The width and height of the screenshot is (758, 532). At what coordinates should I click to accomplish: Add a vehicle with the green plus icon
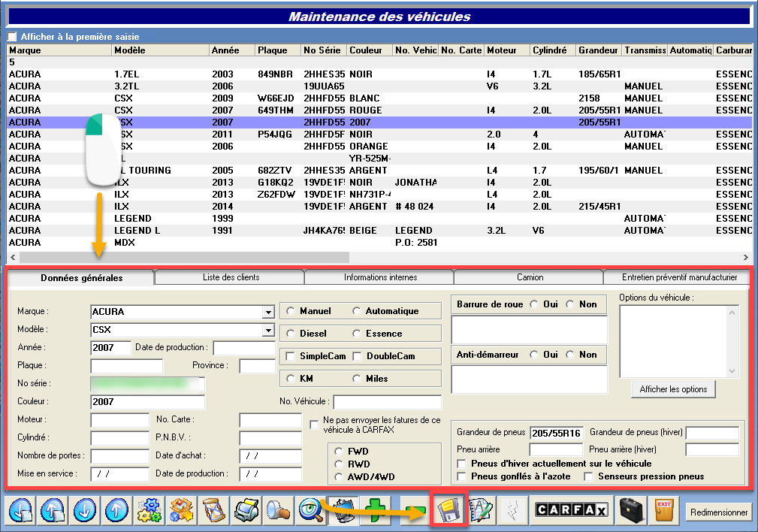(375, 510)
